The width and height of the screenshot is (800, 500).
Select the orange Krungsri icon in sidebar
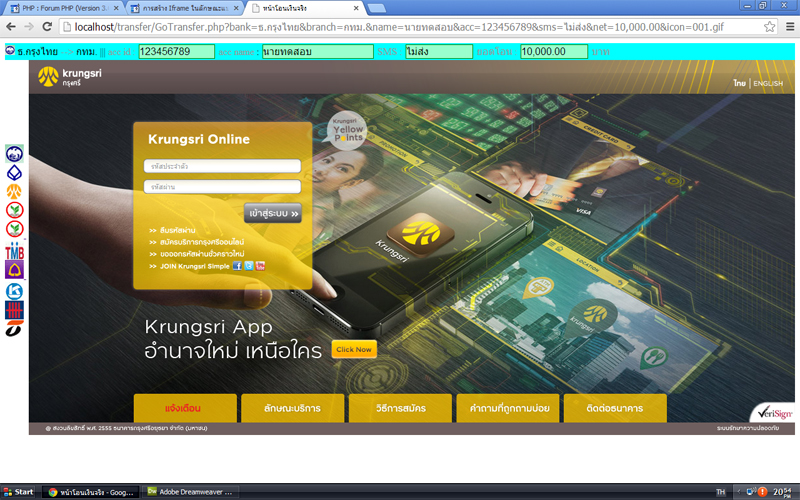14,191
